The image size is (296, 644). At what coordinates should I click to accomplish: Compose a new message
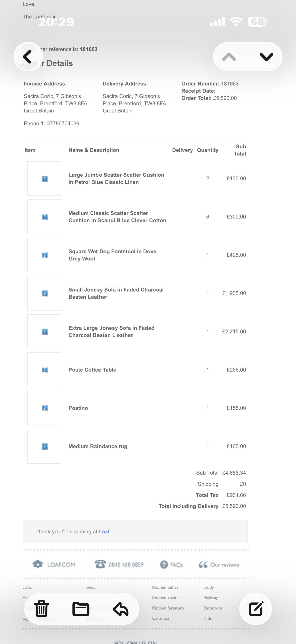pos(256,609)
